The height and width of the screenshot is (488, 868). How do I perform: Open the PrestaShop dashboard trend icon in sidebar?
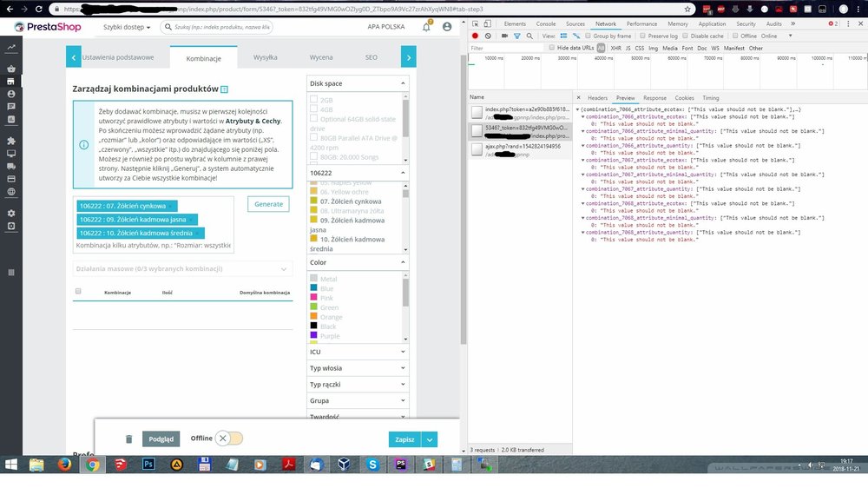11,48
